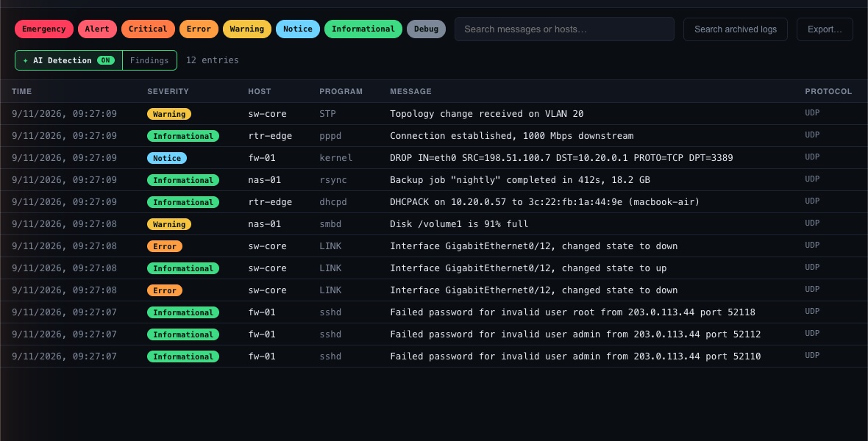Click the search messages or hosts field
The width and height of the screenshot is (868, 441).
564,29
